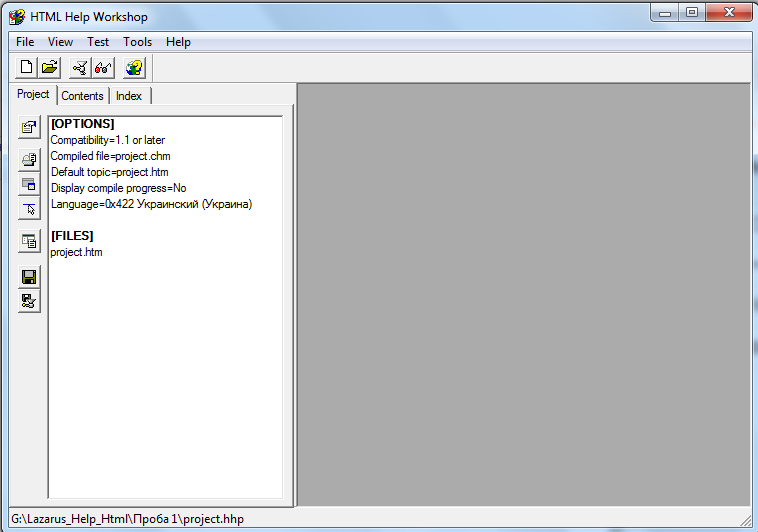Switch to the Index tab
758x532 pixels.
coord(129,96)
